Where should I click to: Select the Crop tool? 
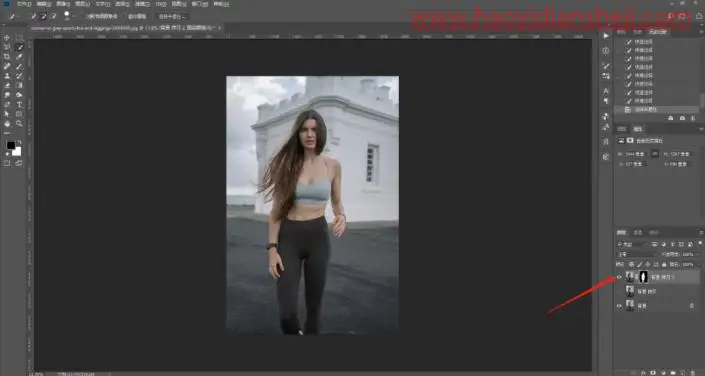pos(7,57)
